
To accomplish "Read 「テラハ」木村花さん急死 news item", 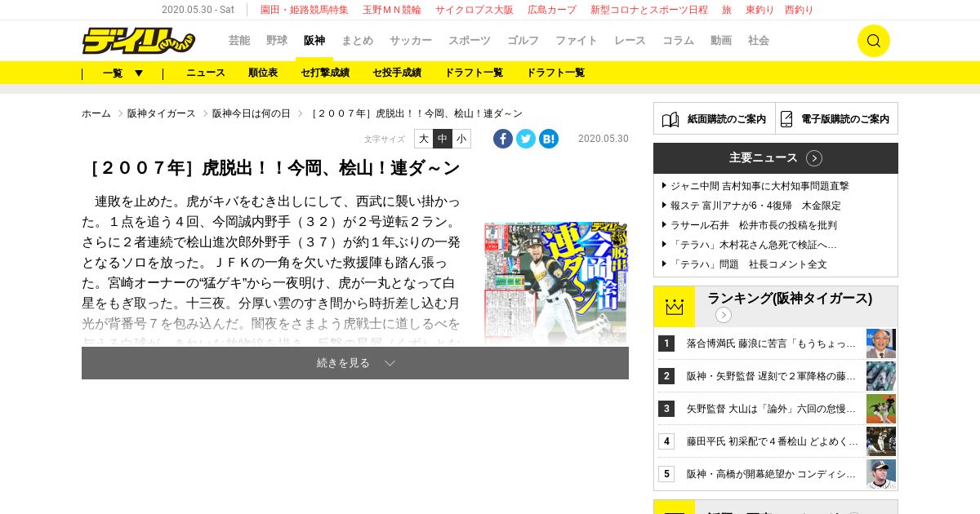I will [x=754, y=245].
